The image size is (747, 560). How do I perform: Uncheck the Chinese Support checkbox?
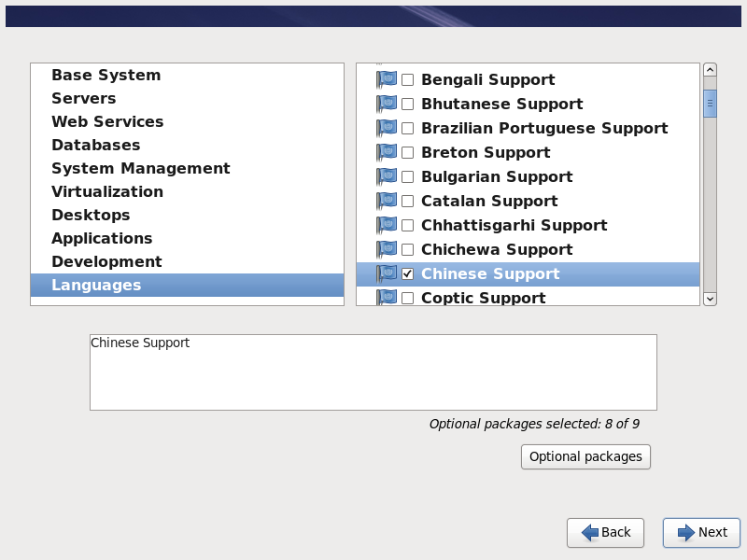[x=407, y=273]
